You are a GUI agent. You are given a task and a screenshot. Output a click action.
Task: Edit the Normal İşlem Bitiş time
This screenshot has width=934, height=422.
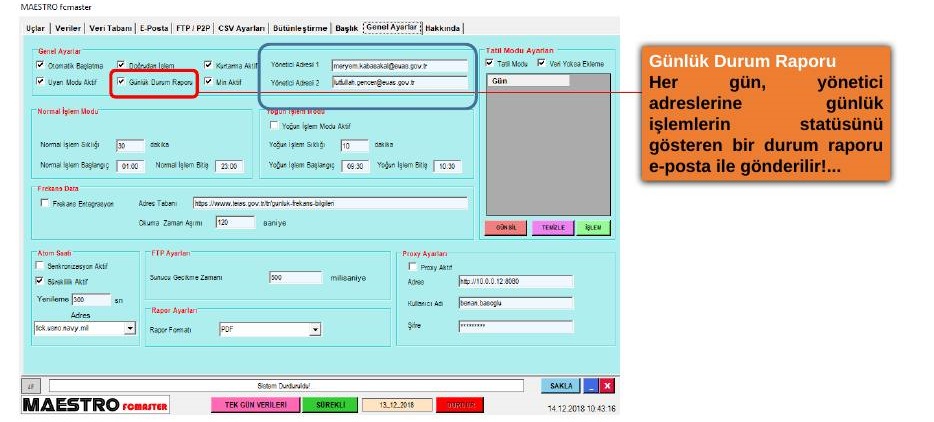[229, 166]
